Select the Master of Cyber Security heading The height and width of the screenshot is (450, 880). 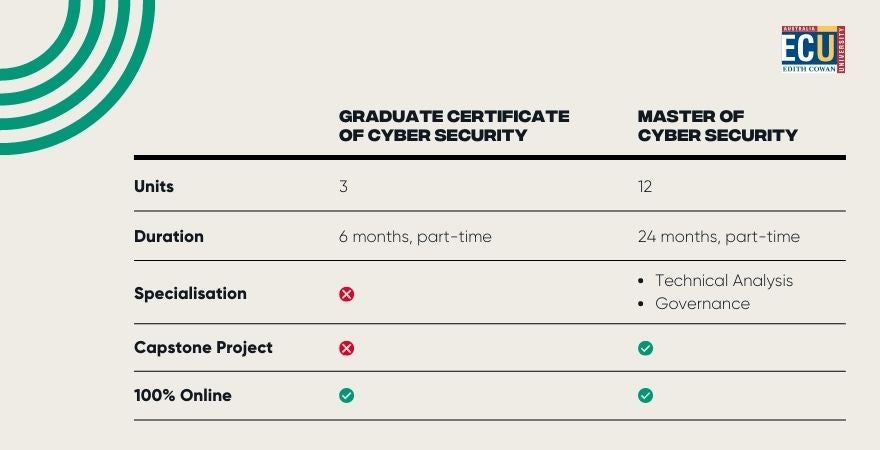click(717, 126)
